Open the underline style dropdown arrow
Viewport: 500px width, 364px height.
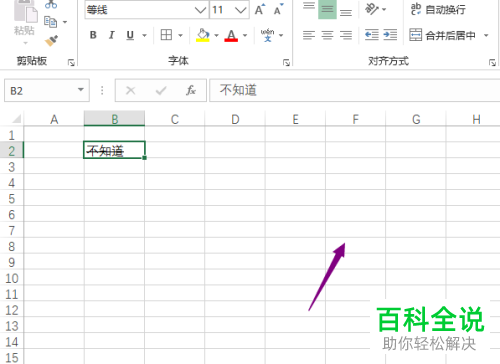click(x=144, y=35)
